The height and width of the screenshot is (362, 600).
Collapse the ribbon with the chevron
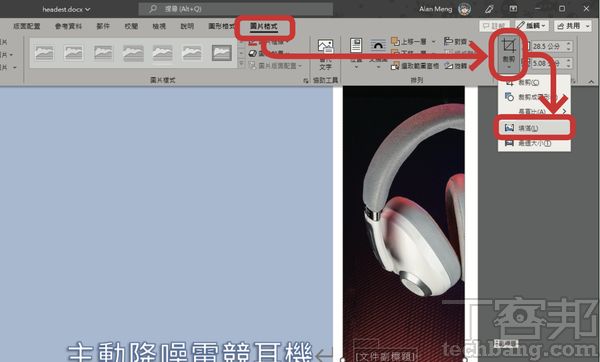(591, 82)
